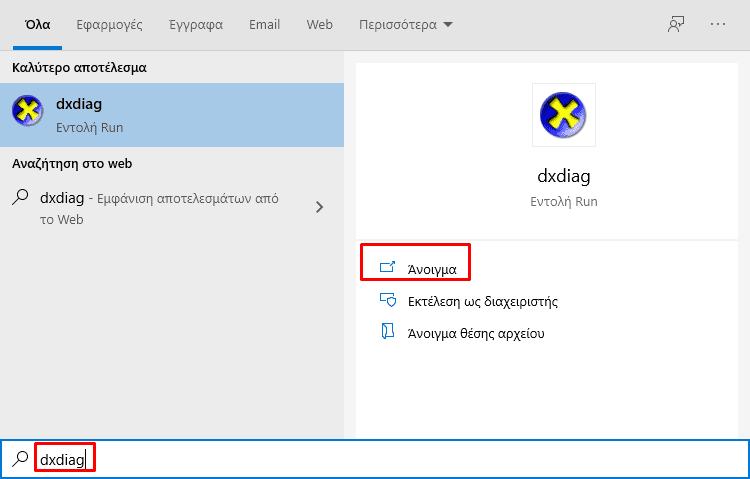Image resolution: width=750 pixels, height=479 pixels.
Task: Click the large dxdiag preview icon
Action: [x=563, y=115]
